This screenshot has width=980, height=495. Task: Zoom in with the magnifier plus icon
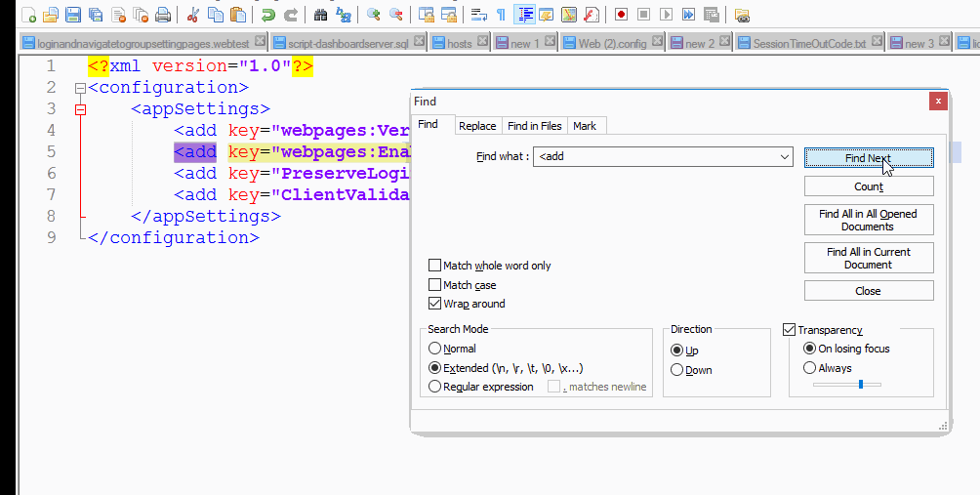[x=374, y=15]
